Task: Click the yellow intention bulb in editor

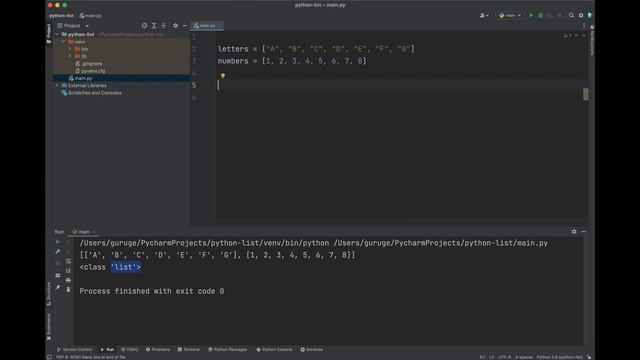Action: point(222,76)
